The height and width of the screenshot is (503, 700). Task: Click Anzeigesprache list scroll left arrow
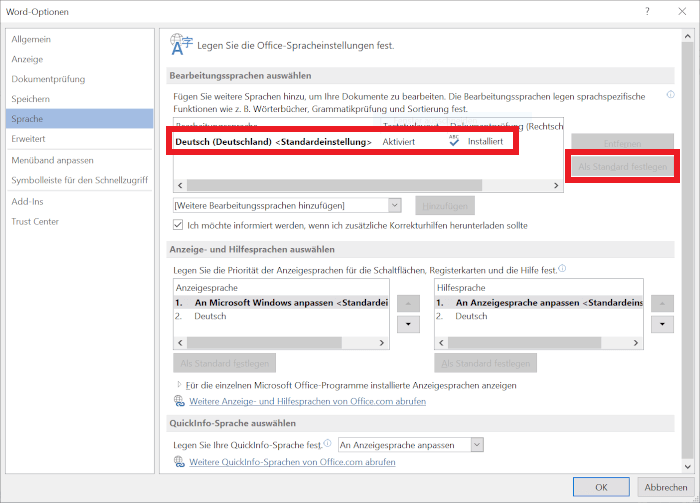[x=180, y=343]
